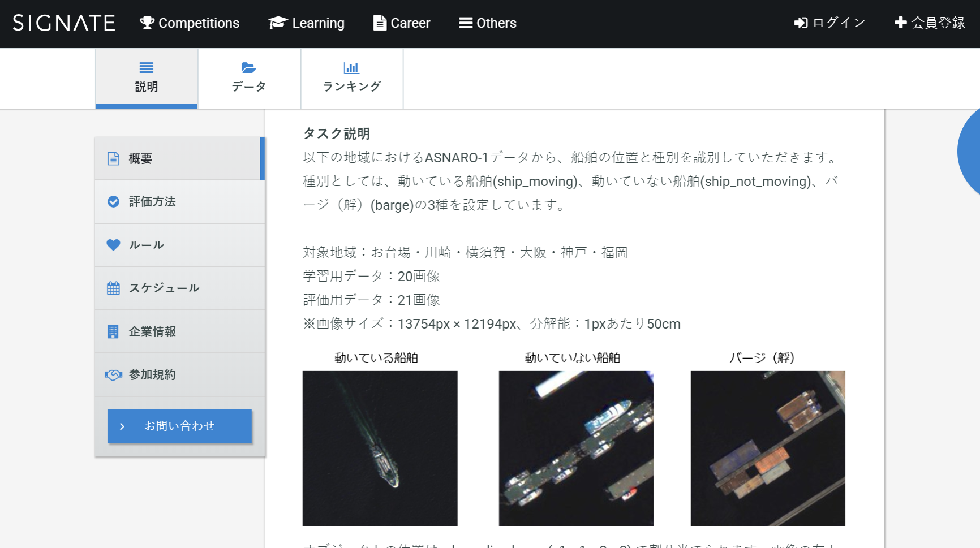Click the 動いている船舶 caption
Image resolution: width=980 pixels, height=548 pixels.
point(376,358)
